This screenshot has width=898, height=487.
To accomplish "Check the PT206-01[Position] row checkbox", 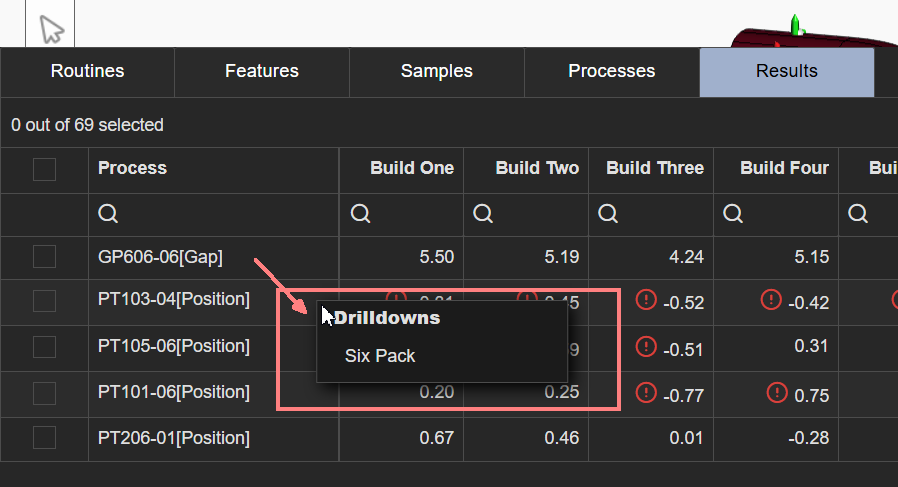I will (44, 438).
